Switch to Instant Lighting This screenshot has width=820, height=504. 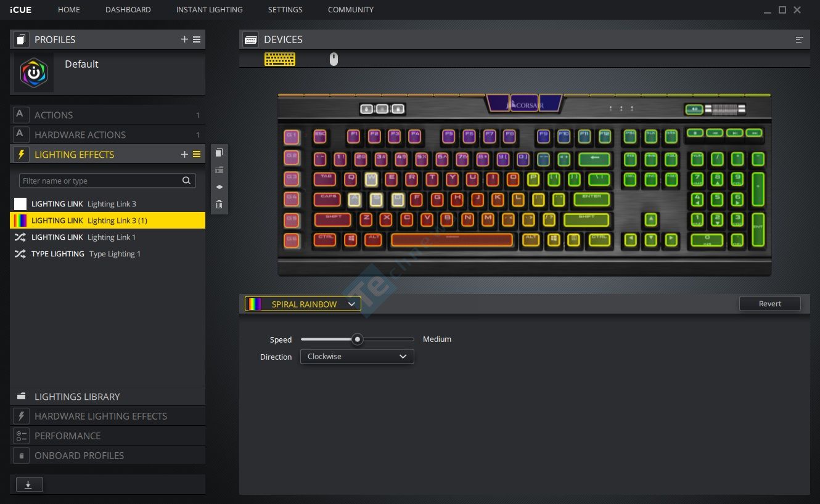[210, 10]
